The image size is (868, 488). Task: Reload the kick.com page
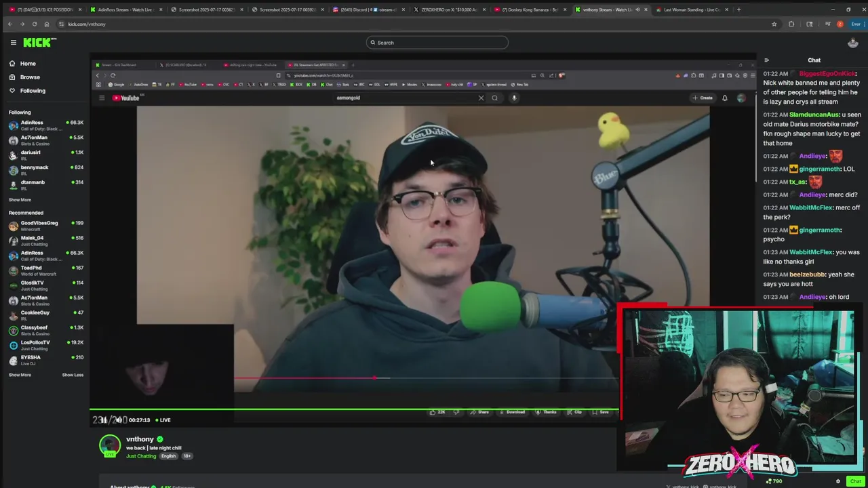[x=34, y=24]
